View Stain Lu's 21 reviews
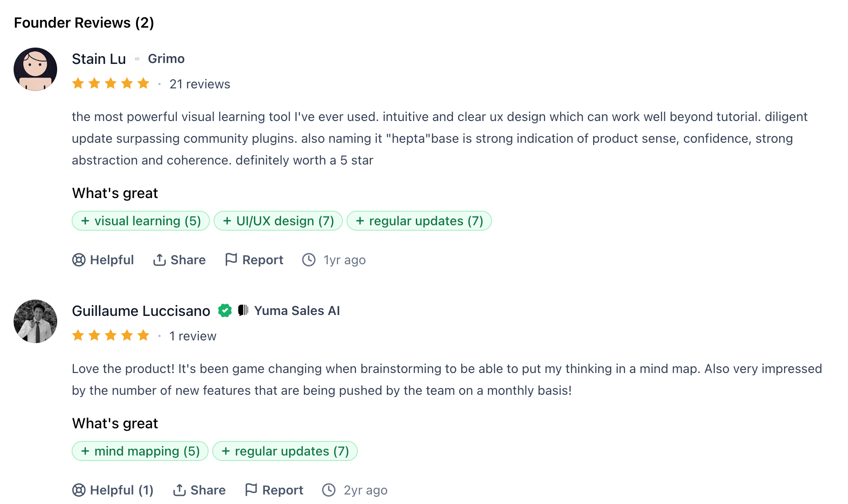848x504 pixels. pyautogui.click(x=200, y=84)
